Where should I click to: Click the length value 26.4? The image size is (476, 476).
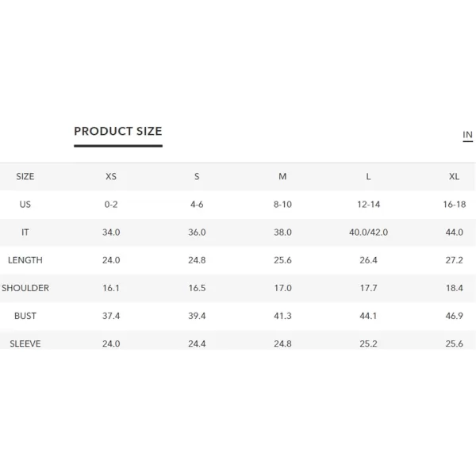pos(369,260)
